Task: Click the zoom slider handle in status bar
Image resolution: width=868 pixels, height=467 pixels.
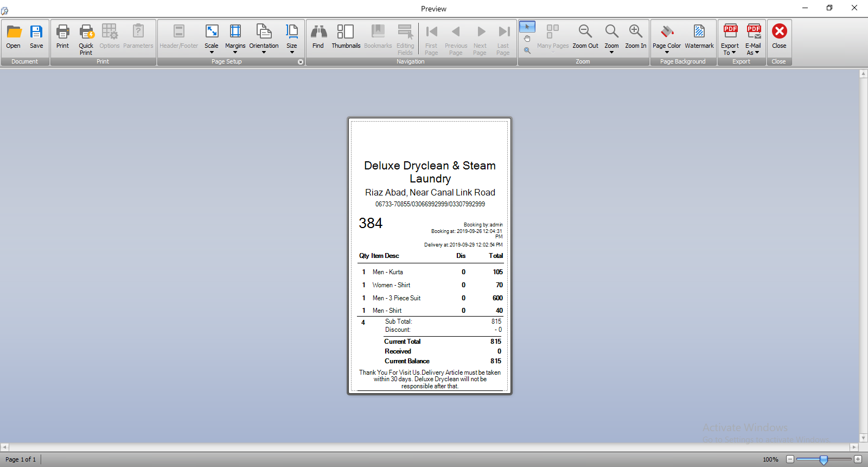Action: tap(824, 459)
